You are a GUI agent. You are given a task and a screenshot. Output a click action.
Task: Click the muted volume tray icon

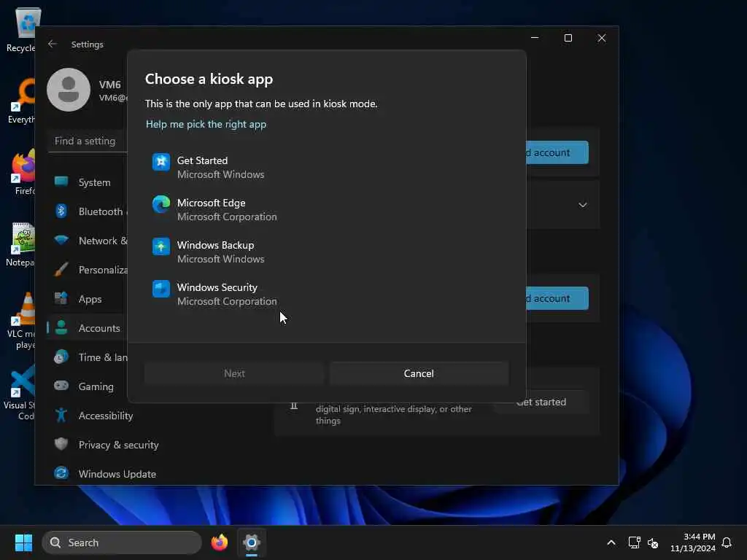653,542
